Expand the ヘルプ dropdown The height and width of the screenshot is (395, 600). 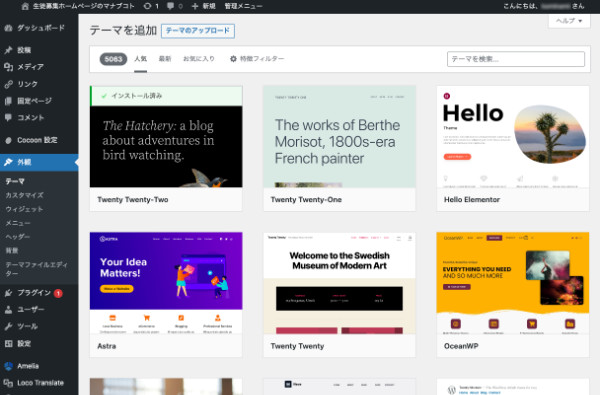(569, 21)
